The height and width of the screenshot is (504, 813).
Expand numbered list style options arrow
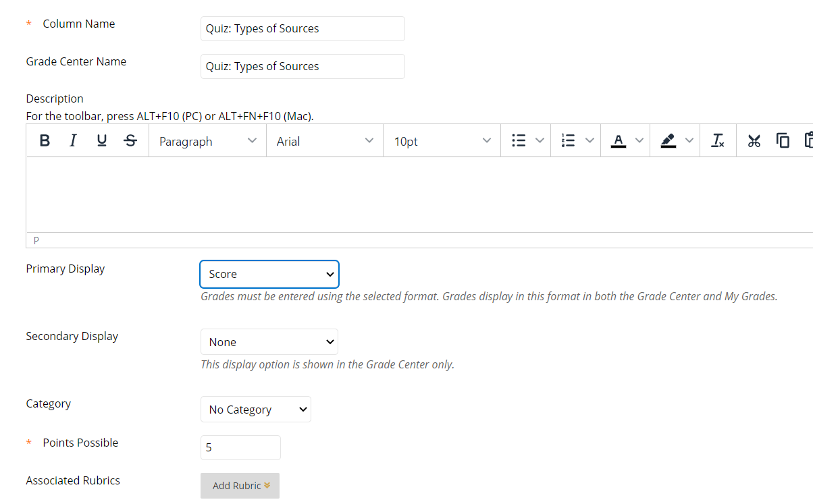pos(589,140)
